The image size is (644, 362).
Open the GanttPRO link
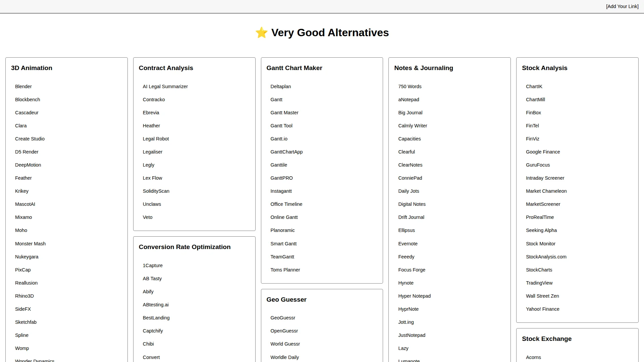pos(281,178)
